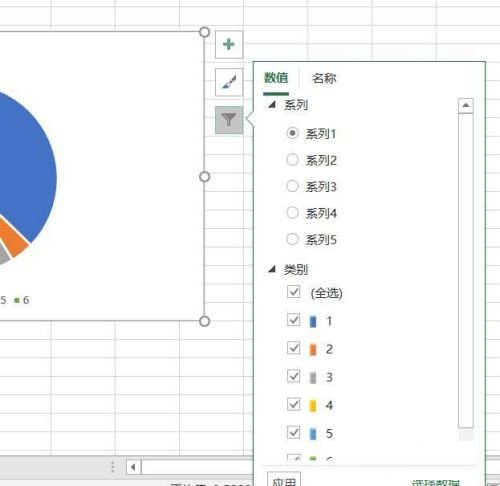
Task: Toggle the Chart Filters funnel button
Action: coord(229,120)
